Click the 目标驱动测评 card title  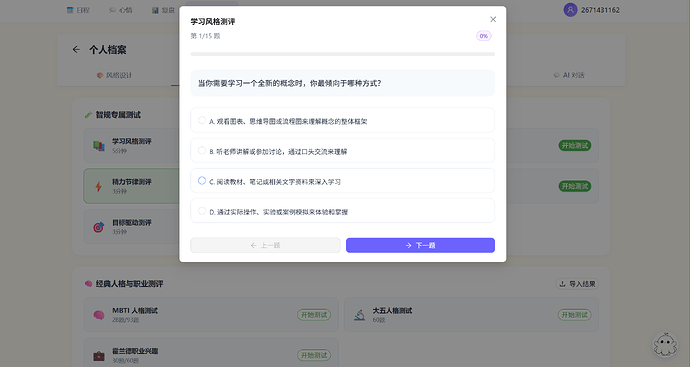pos(132,222)
